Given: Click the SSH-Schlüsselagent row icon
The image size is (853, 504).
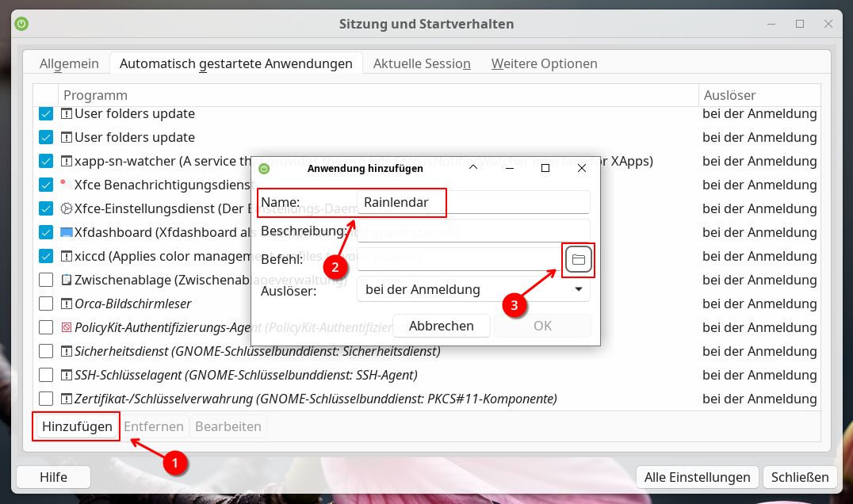Looking at the screenshot, I should [x=67, y=375].
